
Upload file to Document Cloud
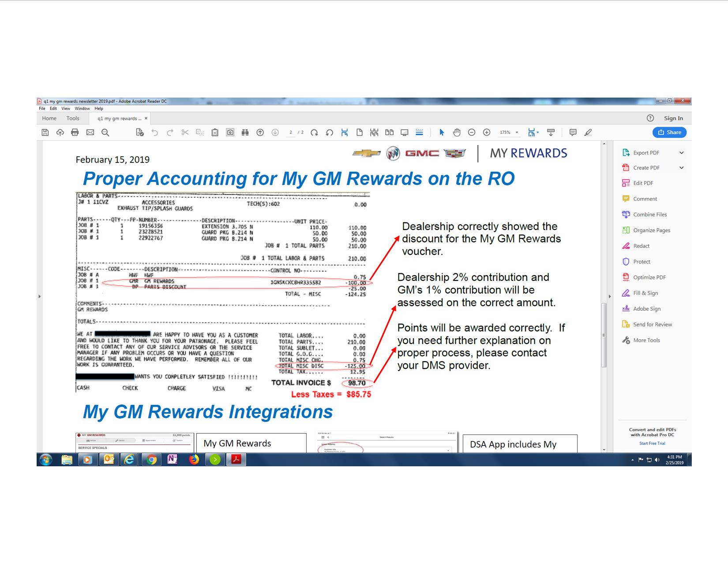click(x=60, y=132)
